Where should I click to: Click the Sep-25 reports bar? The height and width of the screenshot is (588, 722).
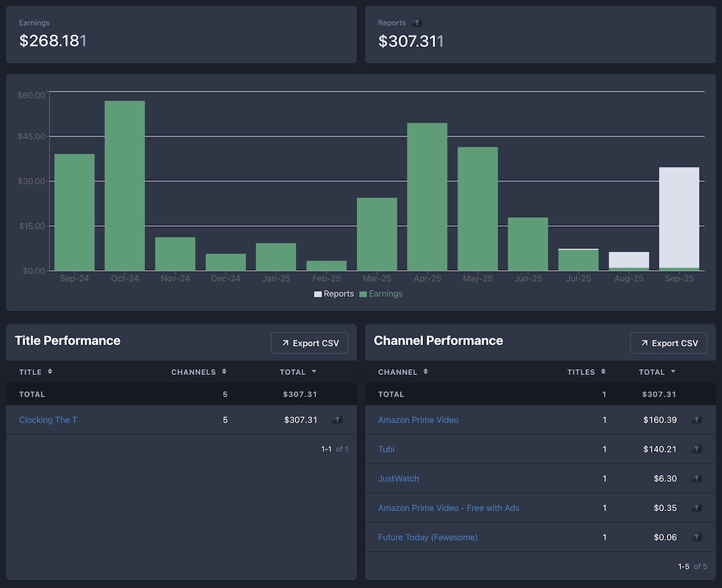pos(679,216)
